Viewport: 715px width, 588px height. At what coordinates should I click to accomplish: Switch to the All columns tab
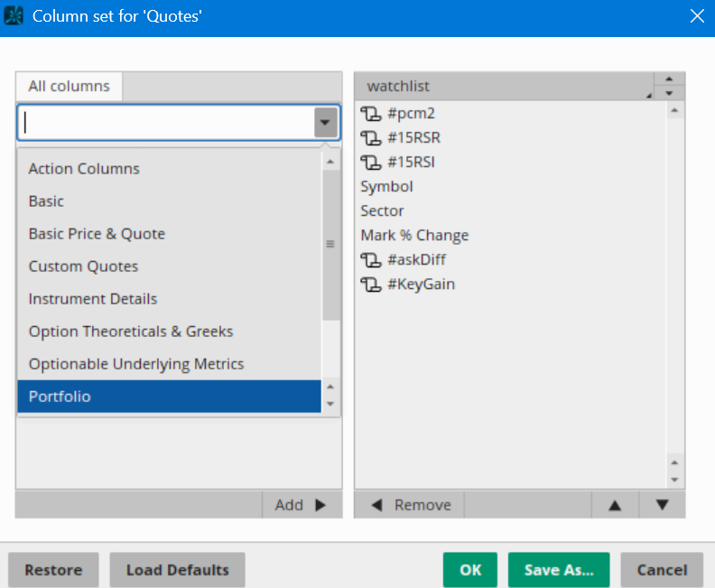tap(69, 87)
